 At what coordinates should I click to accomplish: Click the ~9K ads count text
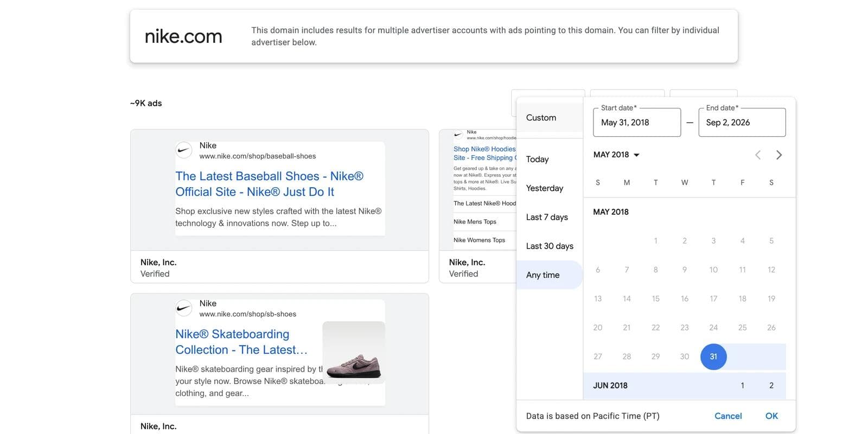point(146,103)
